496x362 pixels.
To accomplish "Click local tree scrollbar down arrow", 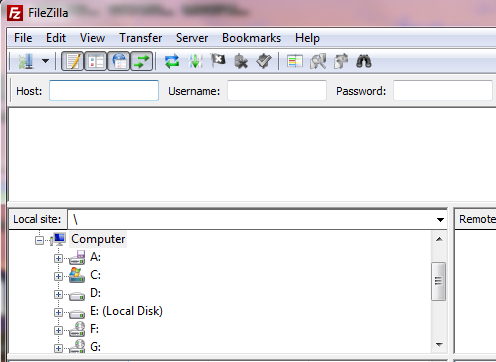I will 439,344.
